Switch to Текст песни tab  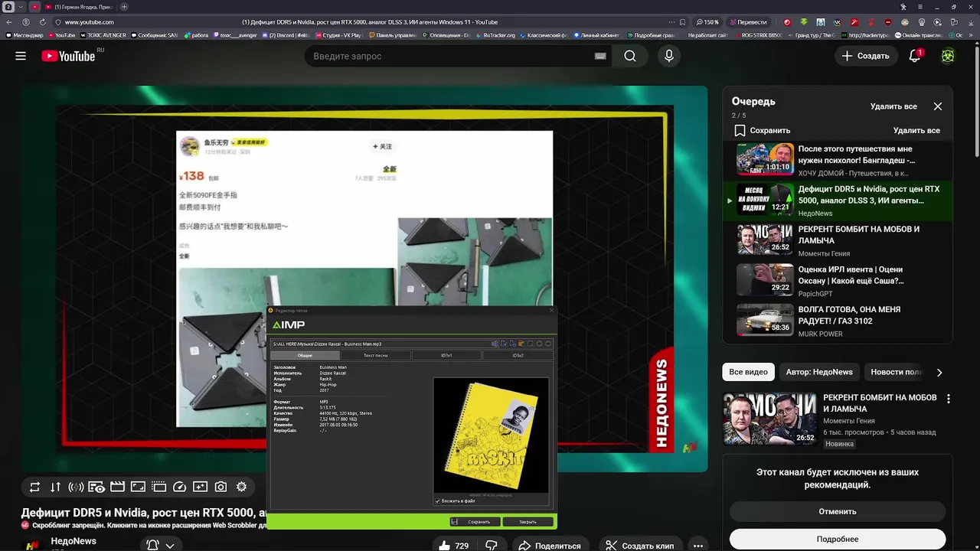tap(375, 355)
